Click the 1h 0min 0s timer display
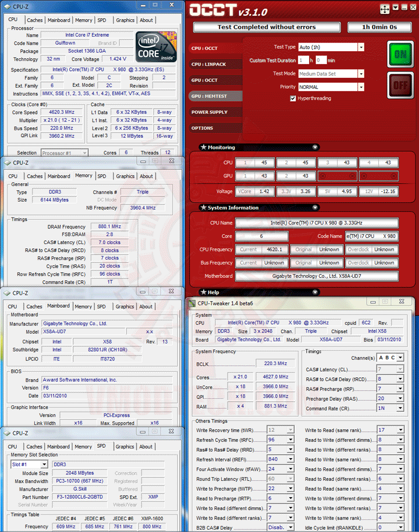This screenshot has width=419, height=532. tap(379, 27)
